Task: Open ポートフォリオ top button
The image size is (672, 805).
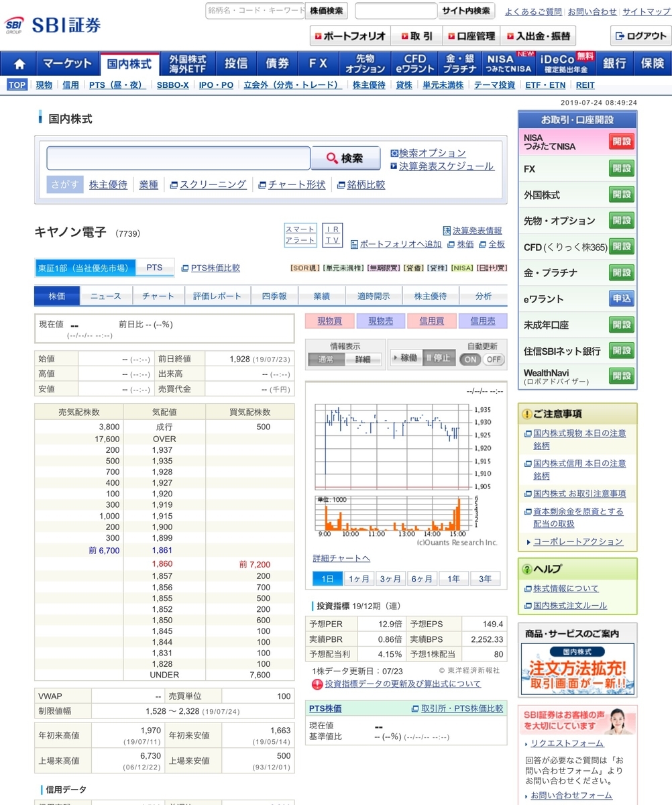Action: pos(349,36)
